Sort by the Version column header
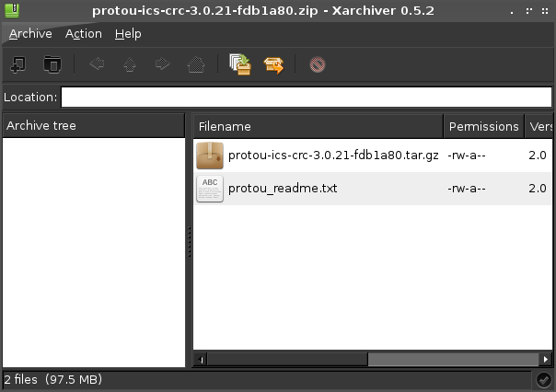556x392 pixels. 539,126
